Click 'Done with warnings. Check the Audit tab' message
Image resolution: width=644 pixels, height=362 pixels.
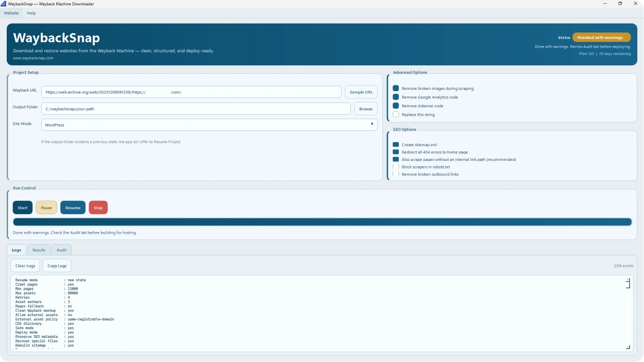tap(75, 233)
